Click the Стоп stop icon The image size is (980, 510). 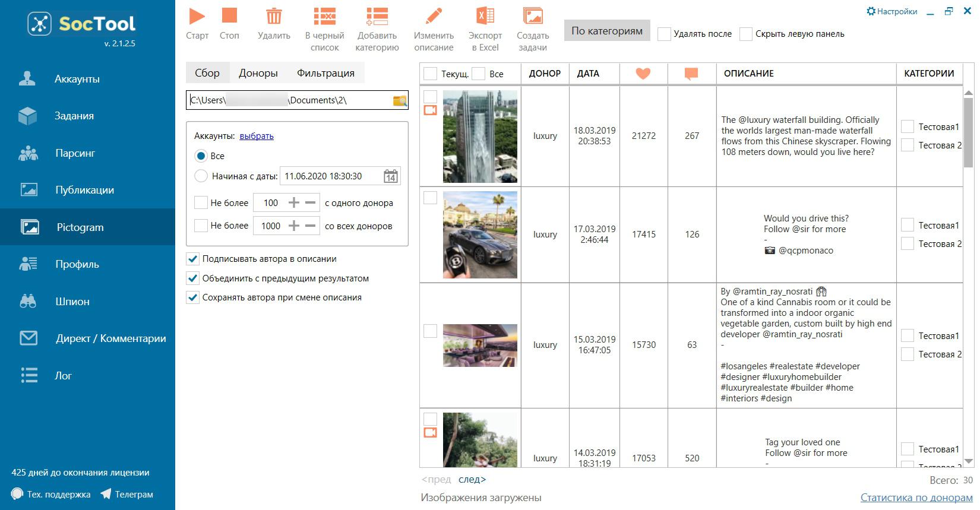point(229,16)
